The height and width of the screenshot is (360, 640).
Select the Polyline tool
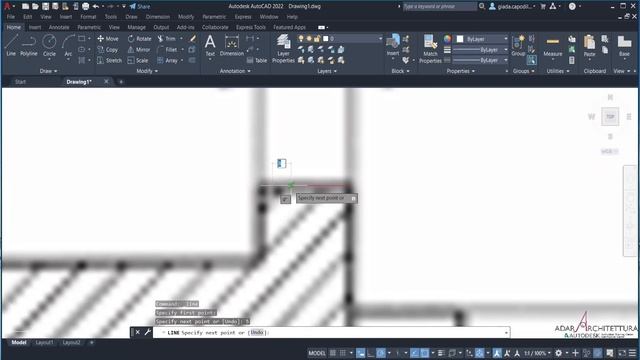29,45
